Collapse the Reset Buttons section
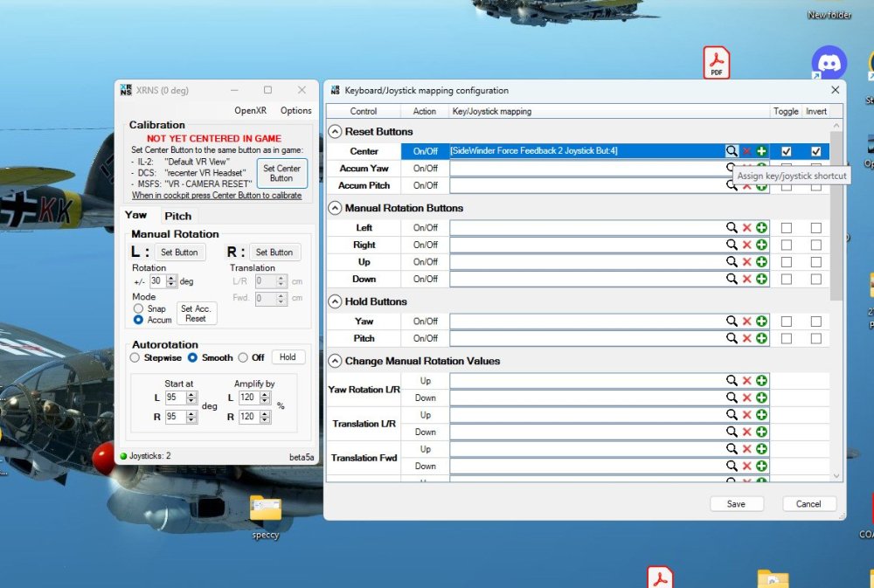 coord(335,131)
